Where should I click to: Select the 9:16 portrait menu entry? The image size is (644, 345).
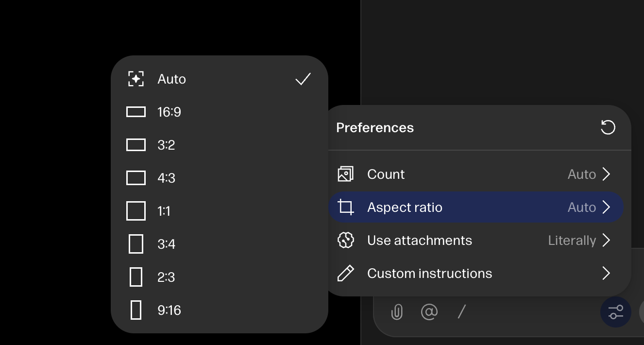point(220,310)
